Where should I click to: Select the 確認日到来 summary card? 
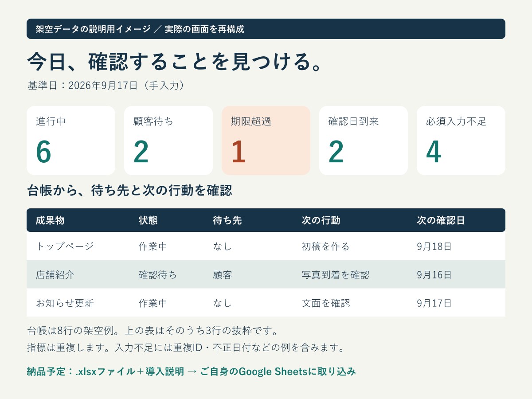point(364,141)
